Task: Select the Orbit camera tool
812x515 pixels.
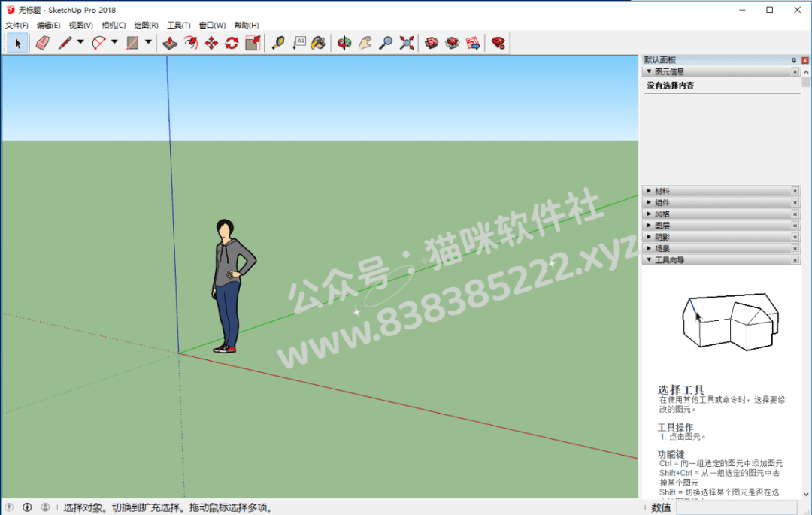Action: point(344,43)
